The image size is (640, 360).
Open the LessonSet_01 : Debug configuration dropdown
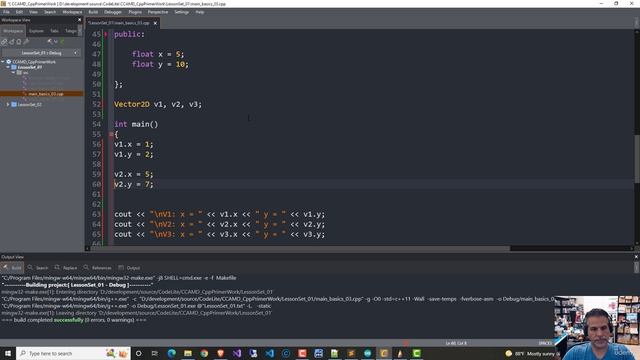click(x=41, y=53)
